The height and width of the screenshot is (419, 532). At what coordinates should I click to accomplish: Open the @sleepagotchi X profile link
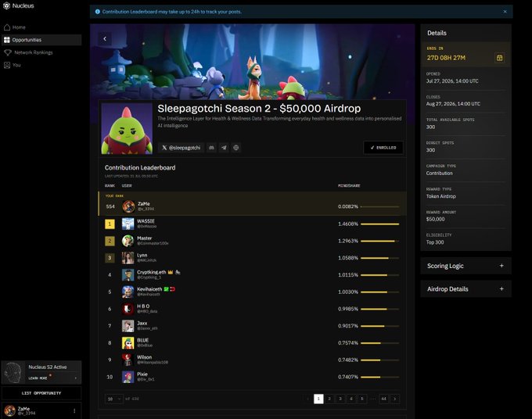click(182, 148)
